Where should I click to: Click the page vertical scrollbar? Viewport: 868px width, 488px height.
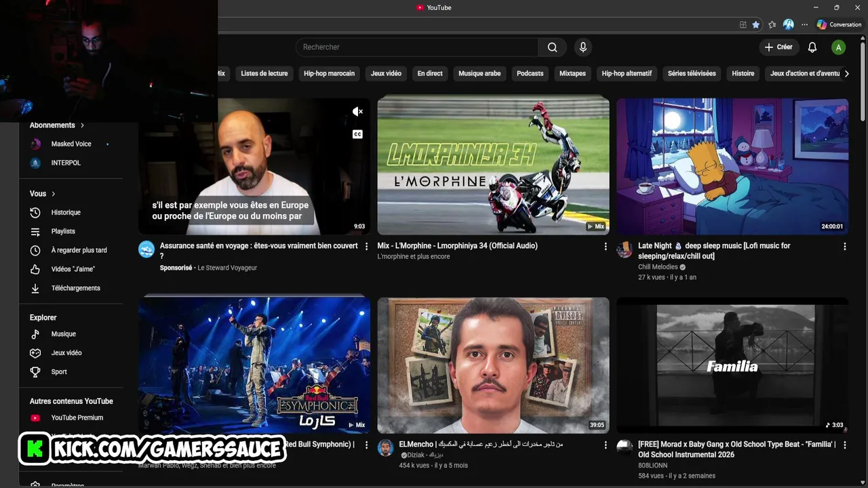click(863, 81)
